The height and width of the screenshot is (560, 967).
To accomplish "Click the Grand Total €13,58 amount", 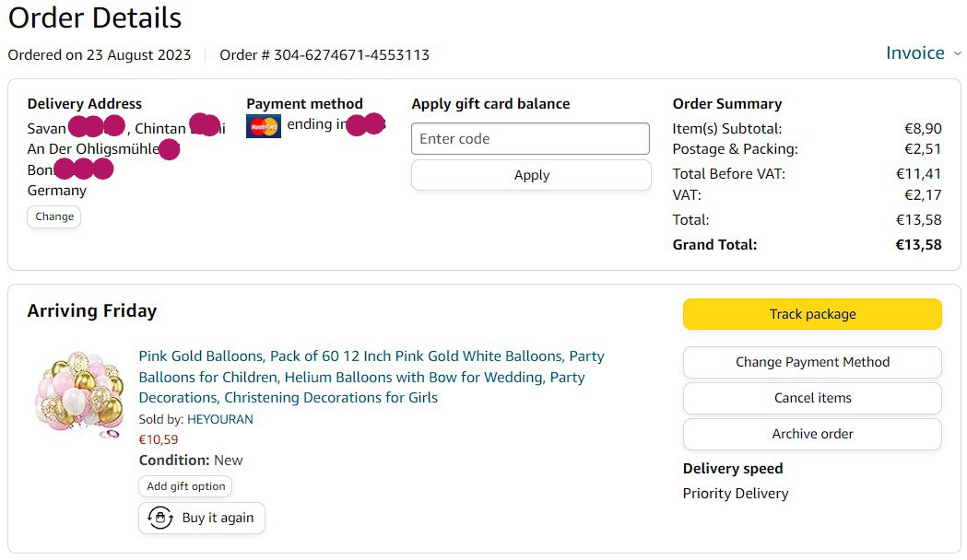I will click(x=918, y=245).
